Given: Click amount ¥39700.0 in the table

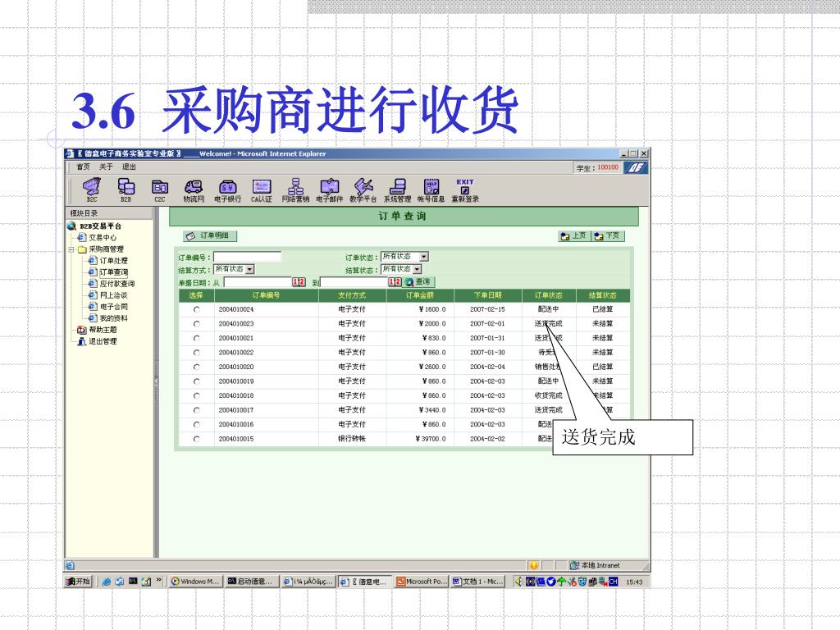Looking at the screenshot, I should (431, 439).
